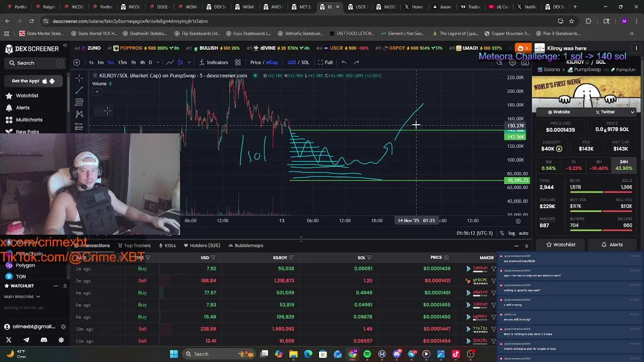Image resolution: width=644 pixels, height=362 pixels.
Task: Switch chart denomination to USD
Action: [291, 62]
